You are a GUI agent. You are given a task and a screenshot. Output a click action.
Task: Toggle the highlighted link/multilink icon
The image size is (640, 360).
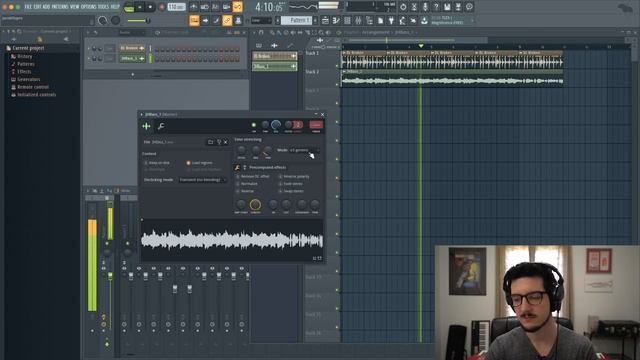pyautogui.click(x=227, y=20)
